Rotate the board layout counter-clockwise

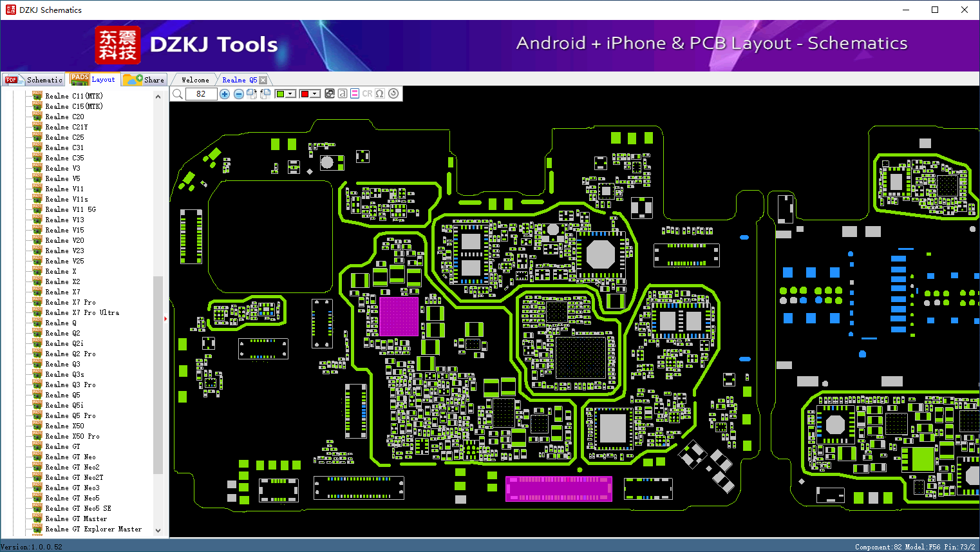pyautogui.click(x=265, y=94)
